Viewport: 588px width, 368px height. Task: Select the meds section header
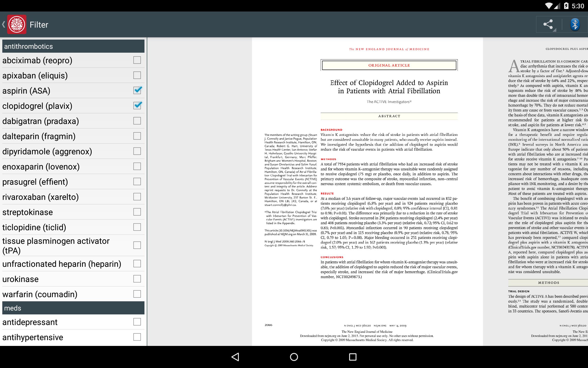[x=73, y=308]
